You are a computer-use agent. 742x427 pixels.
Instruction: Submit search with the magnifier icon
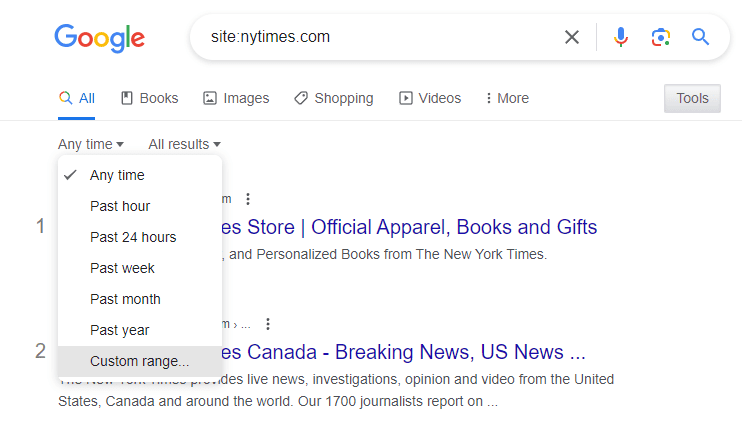(700, 37)
